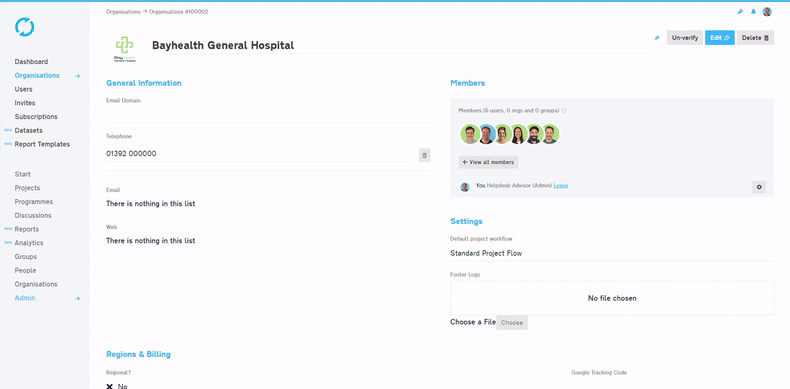Open Groups in the sidebar
Screen dimensions: 790x389
coord(25,256)
